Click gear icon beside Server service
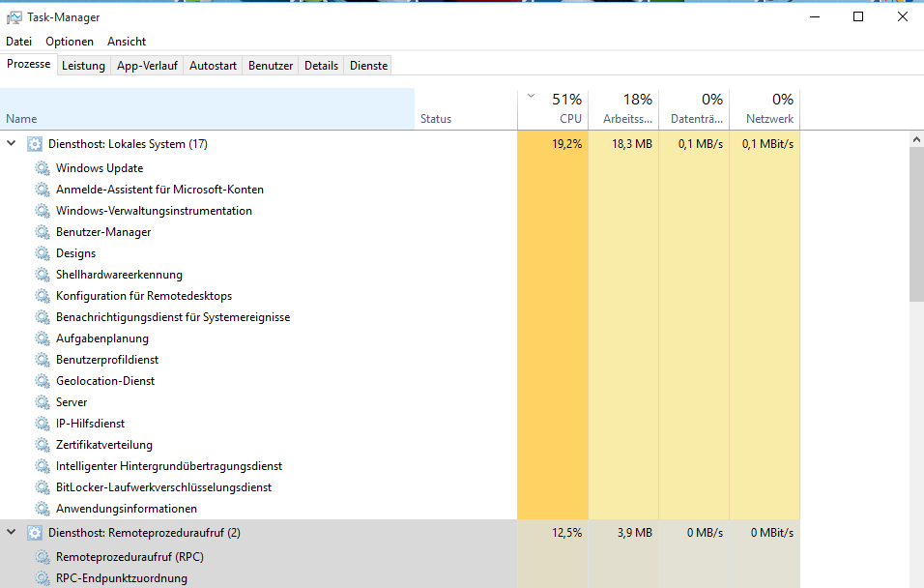Image resolution: width=924 pixels, height=588 pixels. 42,401
